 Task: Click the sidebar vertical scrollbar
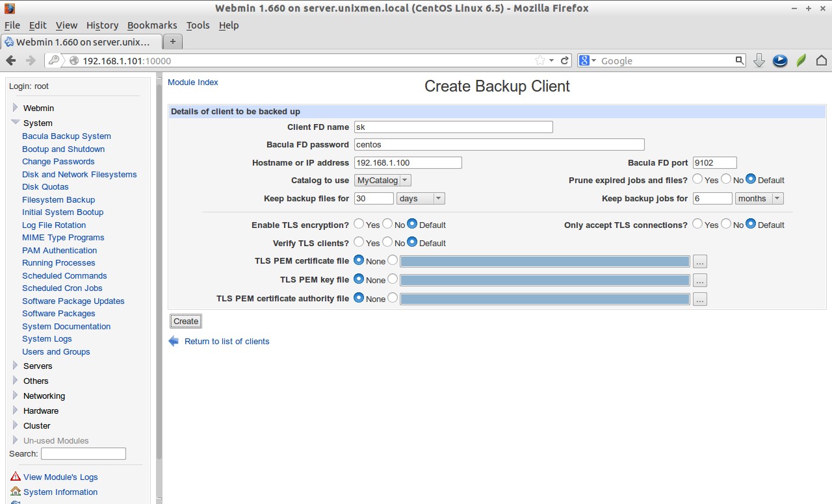click(159, 273)
